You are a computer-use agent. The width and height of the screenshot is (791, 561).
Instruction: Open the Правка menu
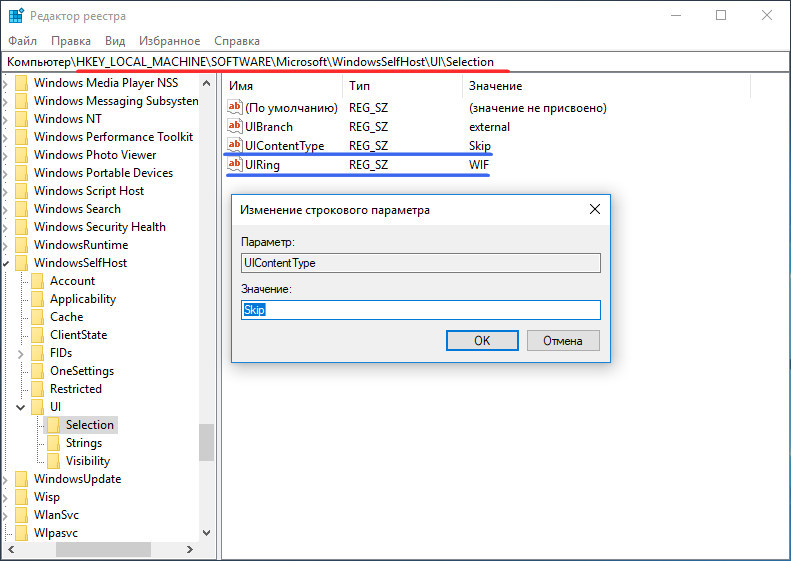71,41
